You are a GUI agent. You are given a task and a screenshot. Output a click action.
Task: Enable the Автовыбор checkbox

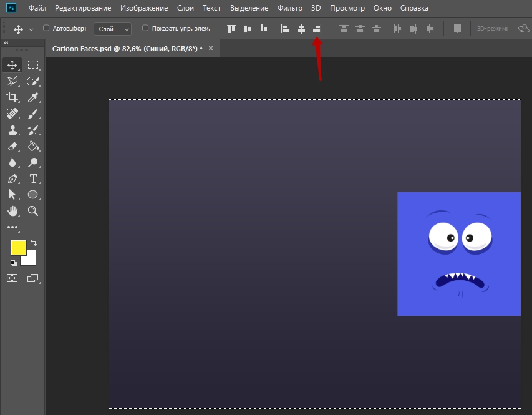point(46,29)
